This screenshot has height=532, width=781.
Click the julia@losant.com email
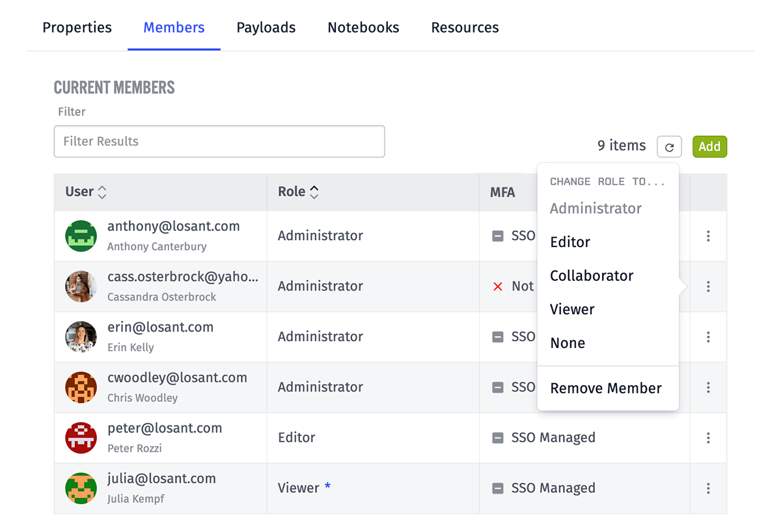[161, 478]
